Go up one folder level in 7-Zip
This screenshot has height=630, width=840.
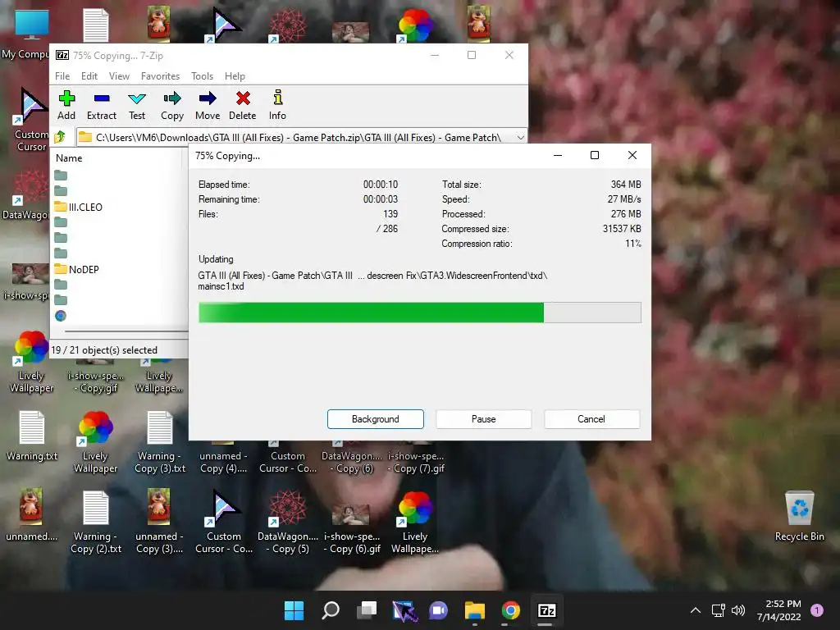click(60, 137)
